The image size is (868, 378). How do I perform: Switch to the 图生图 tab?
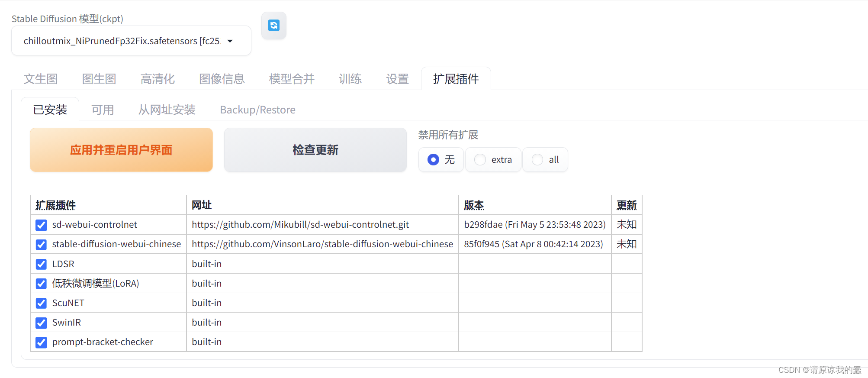tap(99, 79)
